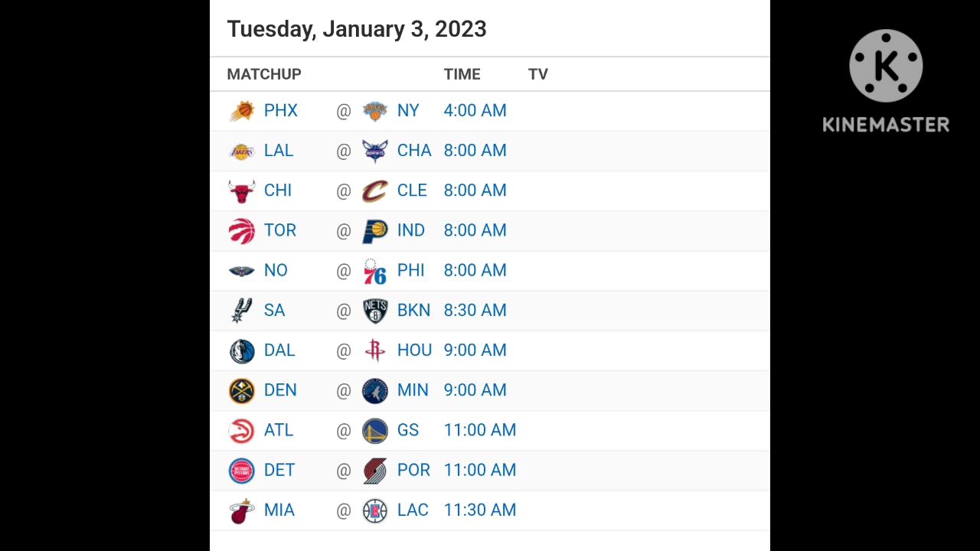Open the POR team link
Screen dimensions: 980x551
tap(413, 471)
